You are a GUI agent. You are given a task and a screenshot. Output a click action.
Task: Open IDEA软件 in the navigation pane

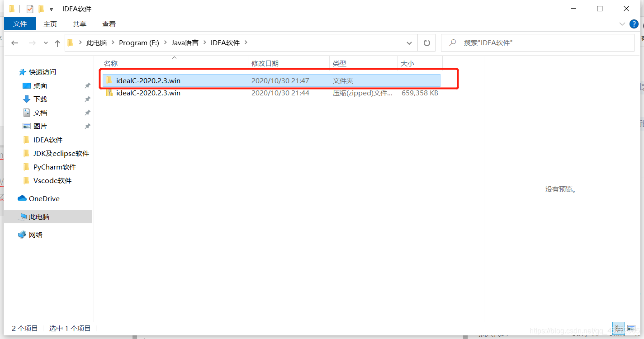[x=48, y=140]
